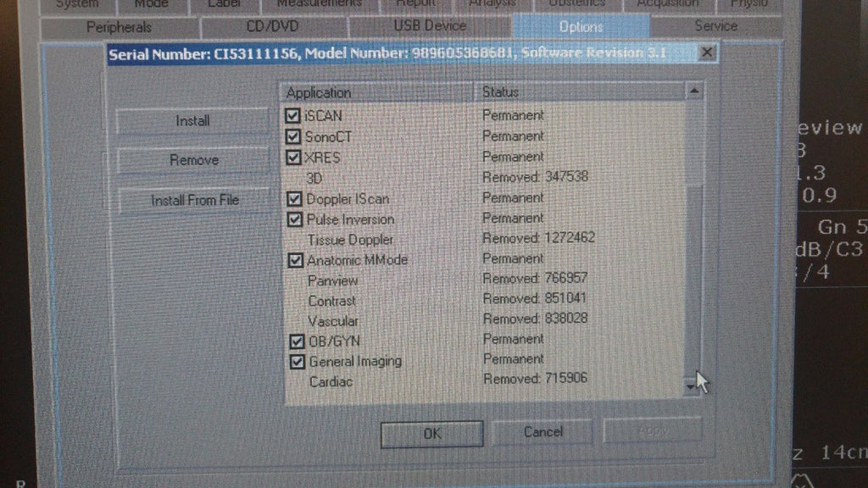Uncheck Anatomic MMode checkbox
Screen dimensions: 868x488
295,260
